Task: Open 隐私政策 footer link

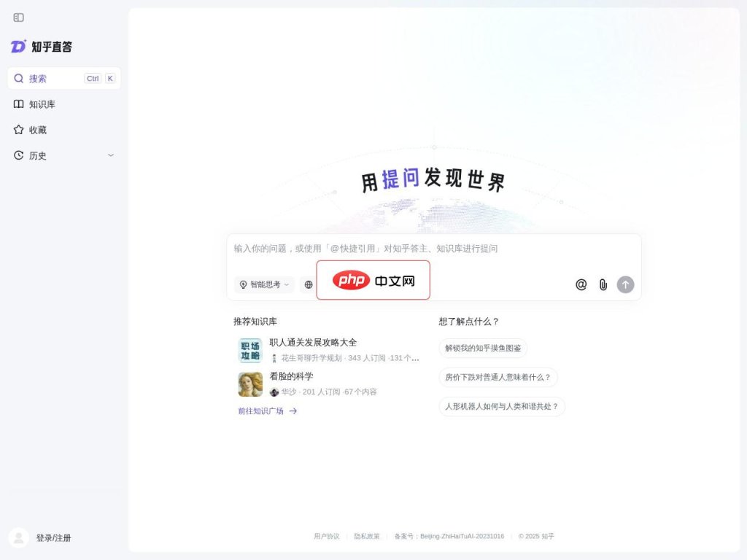Action: tap(367, 536)
